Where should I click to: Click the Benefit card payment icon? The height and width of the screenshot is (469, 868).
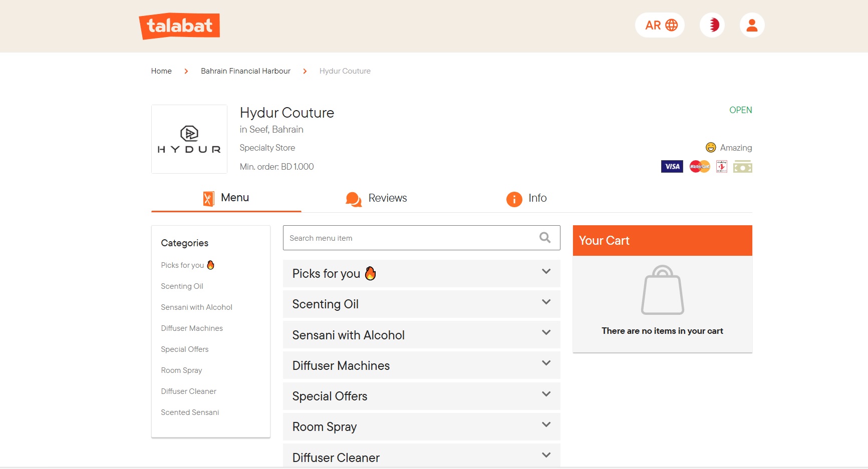722,167
